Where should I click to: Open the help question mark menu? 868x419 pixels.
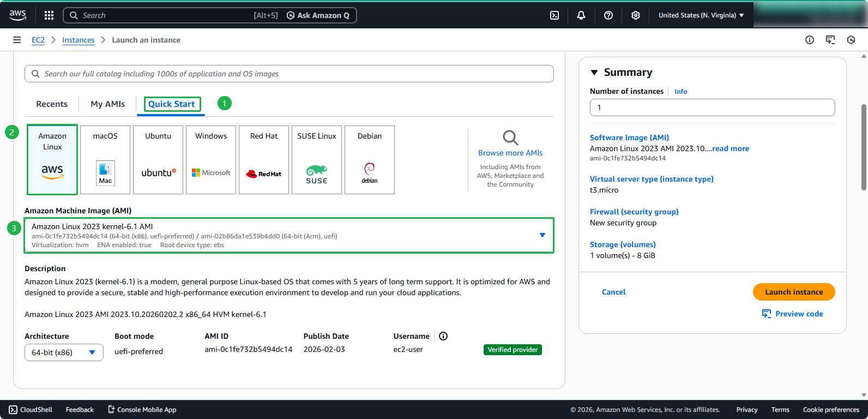pyautogui.click(x=608, y=15)
